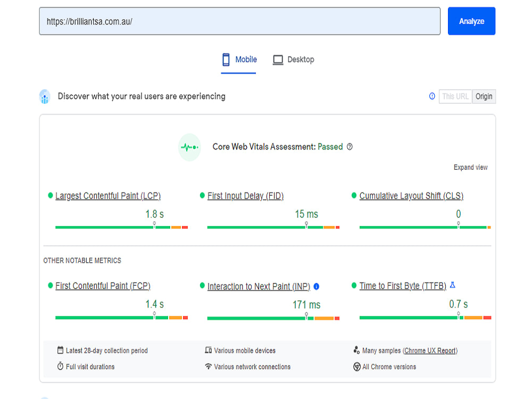Viewport: 532px width, 399px height.
Task: Expand the field data view
Action: click(471, 167)
